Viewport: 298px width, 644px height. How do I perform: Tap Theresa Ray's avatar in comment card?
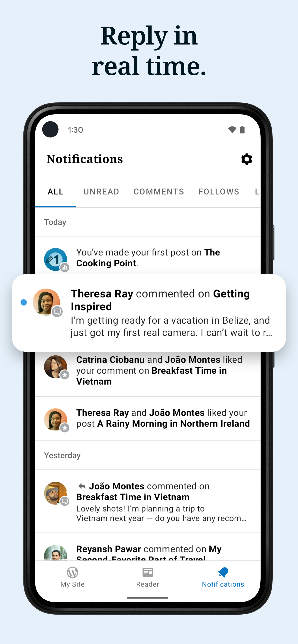coord(46,302)
